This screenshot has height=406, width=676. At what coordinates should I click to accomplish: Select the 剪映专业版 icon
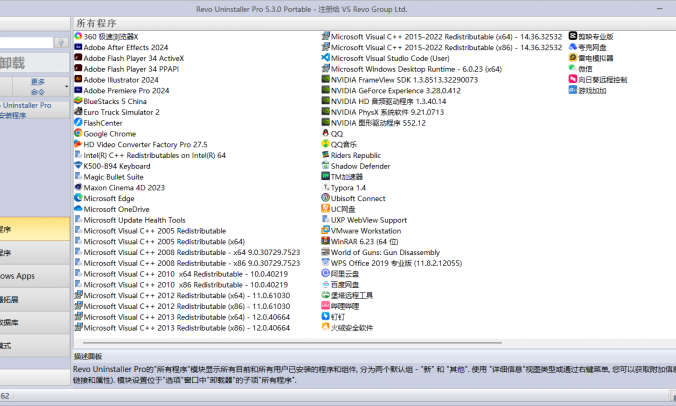[573, 36]
